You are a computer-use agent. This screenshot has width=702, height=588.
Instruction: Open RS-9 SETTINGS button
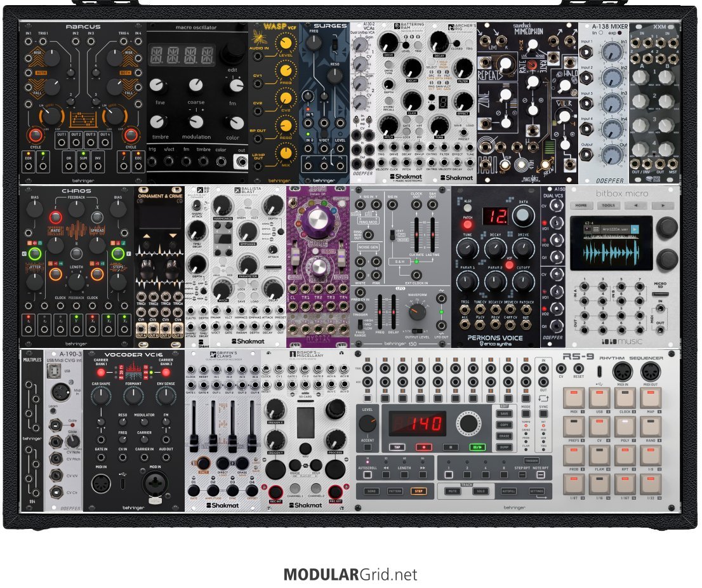click(x=537, y=491)
